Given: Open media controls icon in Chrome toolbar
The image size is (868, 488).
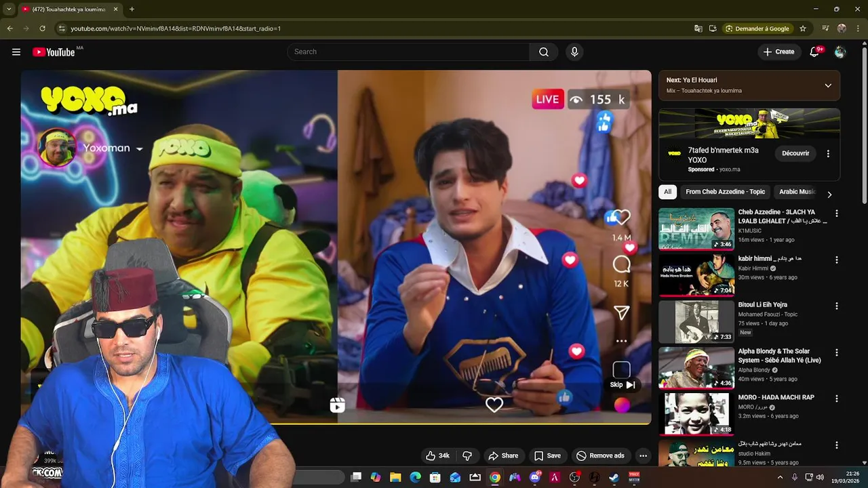Looking at the screenshot, I should click(825, 28).
